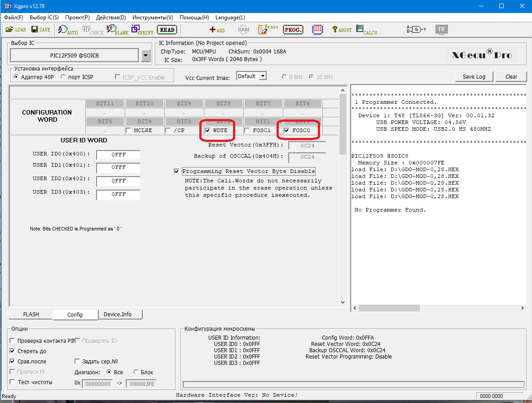Enable the MCLRE checkbox
Image resolution: width=532 pixels, height=403 pixels.
pyautogui.click(x=129, y=131)
